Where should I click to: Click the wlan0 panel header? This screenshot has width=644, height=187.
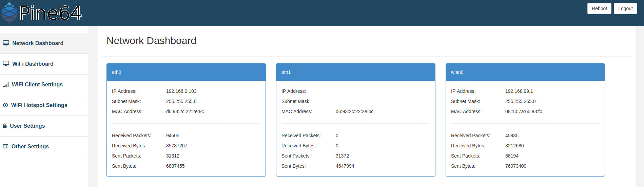(525, 72)
